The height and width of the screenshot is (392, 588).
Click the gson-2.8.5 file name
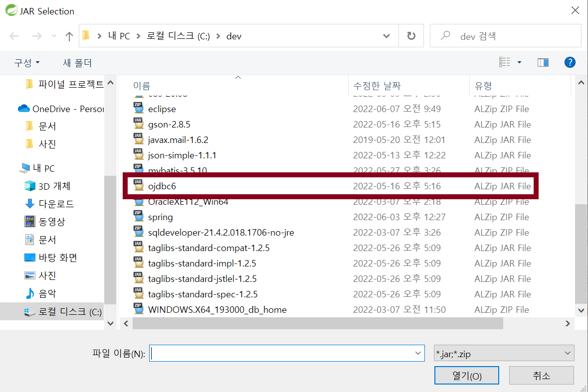169,125
